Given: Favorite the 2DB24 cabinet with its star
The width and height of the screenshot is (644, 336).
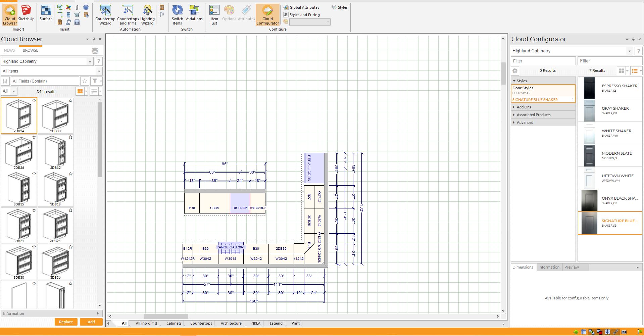Looking at the screenshot, I should tap(34, 100).
